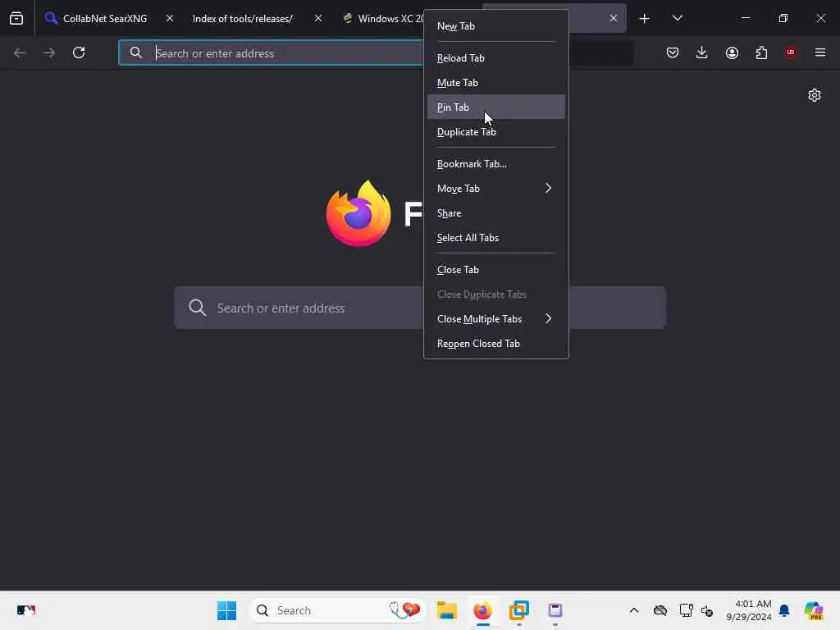The image size is (840, 630).
Task: Click the display network tray icon
Action: pyautogui.click(x=686, y=610)
